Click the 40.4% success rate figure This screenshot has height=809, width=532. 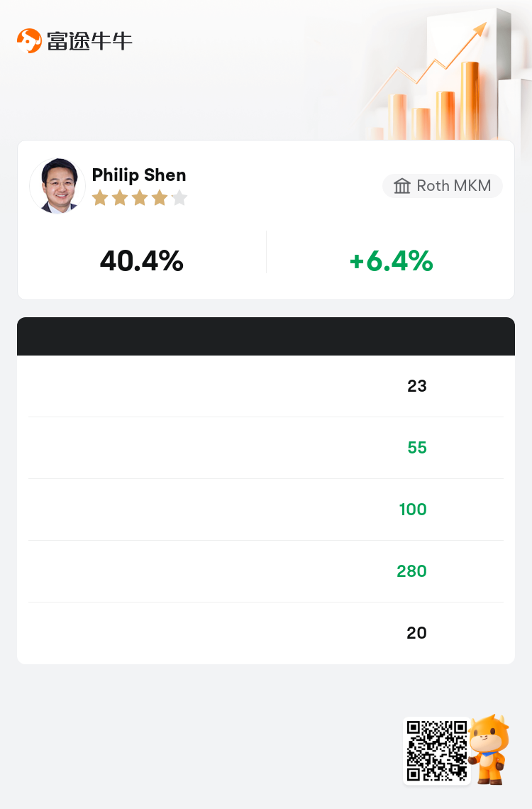pos(142,260)
